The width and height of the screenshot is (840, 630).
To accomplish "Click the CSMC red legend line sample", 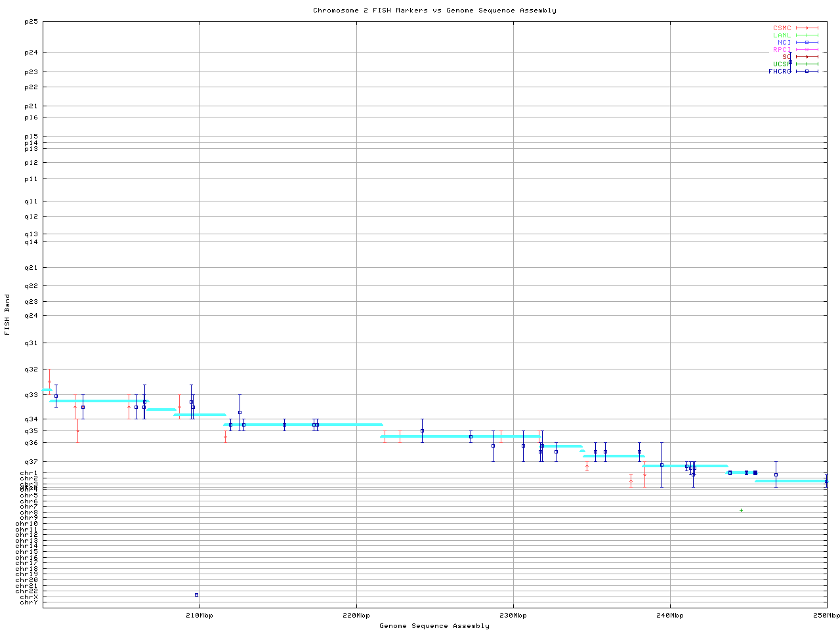I will click(x=807, y=28).
